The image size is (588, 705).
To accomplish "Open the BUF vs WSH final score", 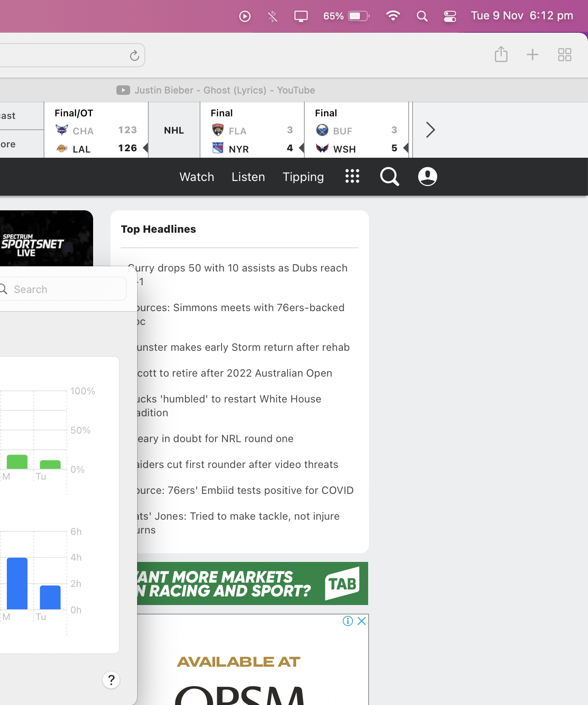I will pyautogui.click(x=357, y=130).
